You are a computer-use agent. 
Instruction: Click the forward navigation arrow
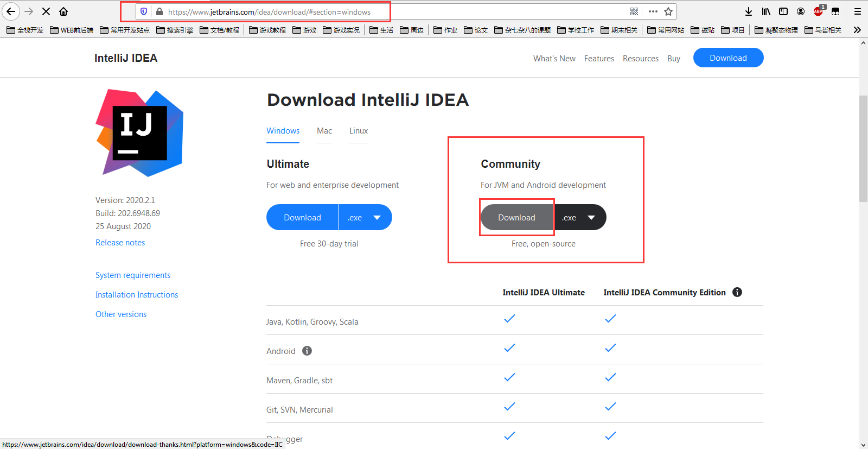coord(29,11)
